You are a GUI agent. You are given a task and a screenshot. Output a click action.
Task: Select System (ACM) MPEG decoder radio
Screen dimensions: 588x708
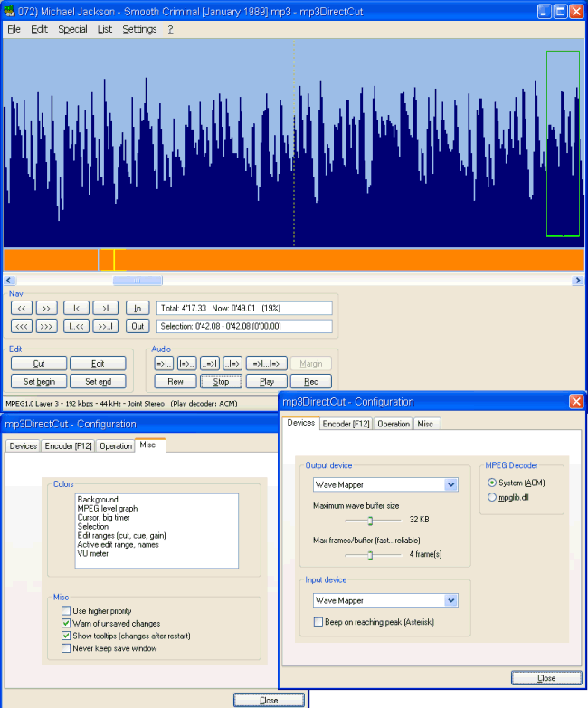(492, 483)
